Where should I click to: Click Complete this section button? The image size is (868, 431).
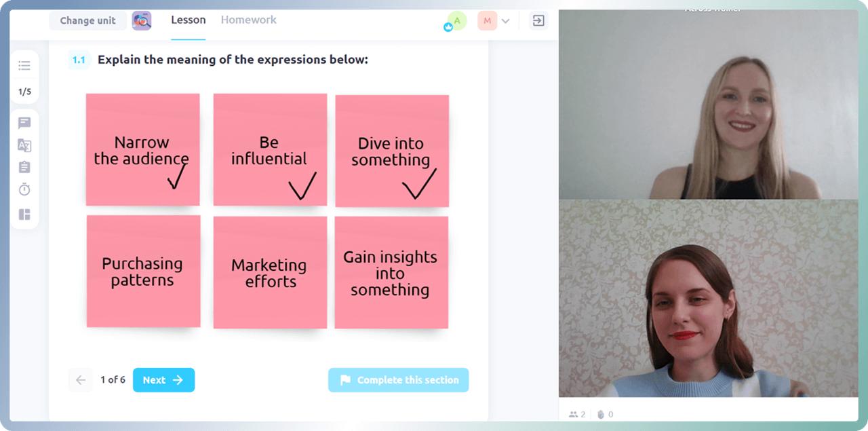tap(398, 380)
